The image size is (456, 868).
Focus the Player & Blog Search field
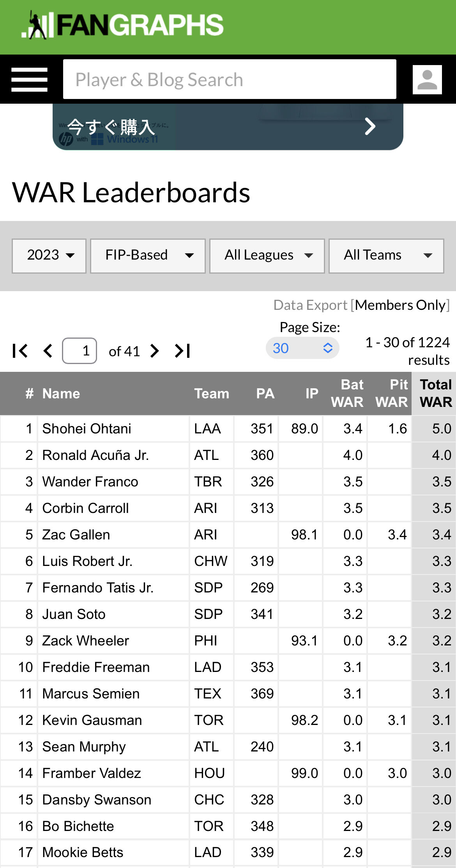[230, 80]
